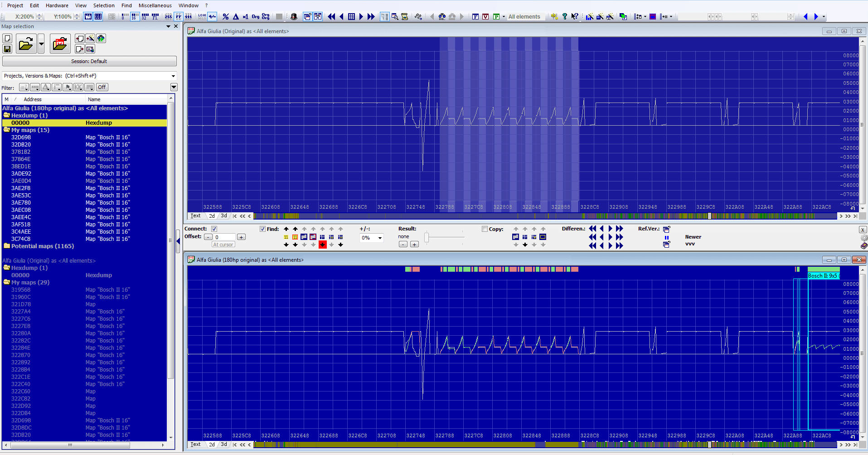Viewport: 868px width, 455px height.
Task: Select the highlighted 00000 Hexdump row
Action: coord(84,123)
